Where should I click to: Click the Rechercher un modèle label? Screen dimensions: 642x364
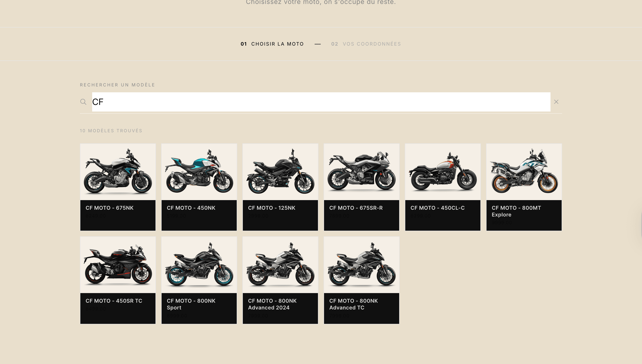point(117,85)
